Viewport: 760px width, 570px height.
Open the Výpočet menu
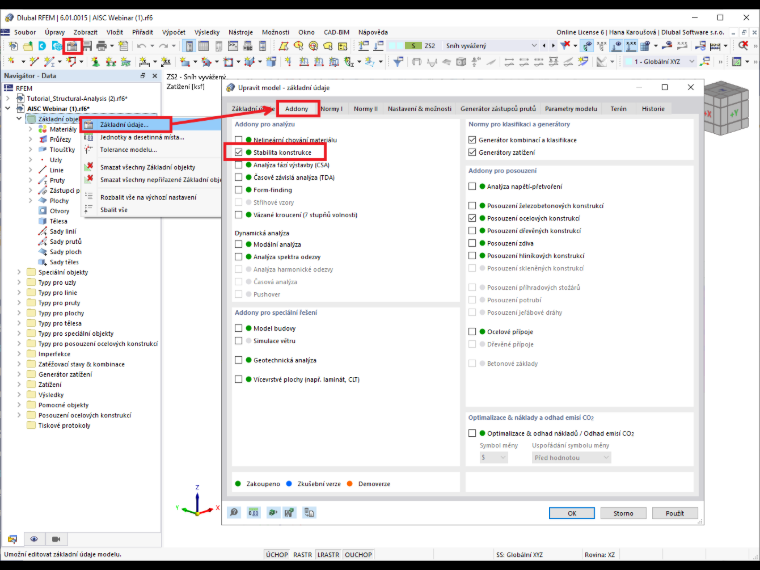click(x=173, y=32)
